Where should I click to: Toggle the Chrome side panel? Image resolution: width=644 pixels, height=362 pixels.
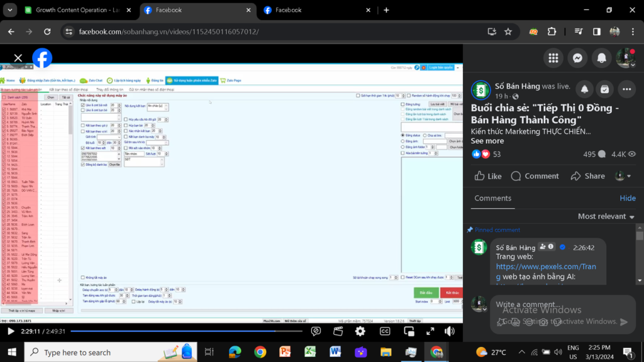[x=596, y=31]
